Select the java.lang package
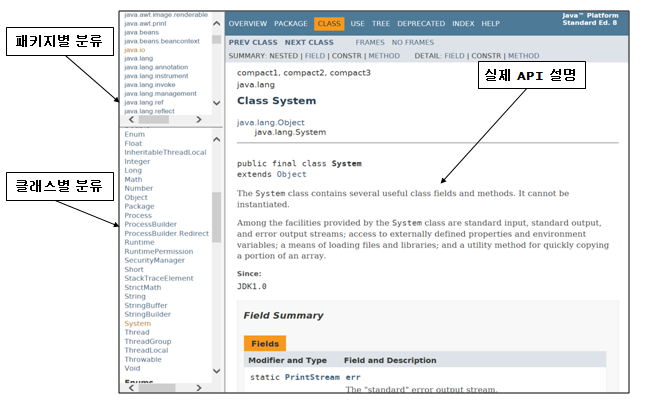The image size is (662, 404). tap(138, 58)
